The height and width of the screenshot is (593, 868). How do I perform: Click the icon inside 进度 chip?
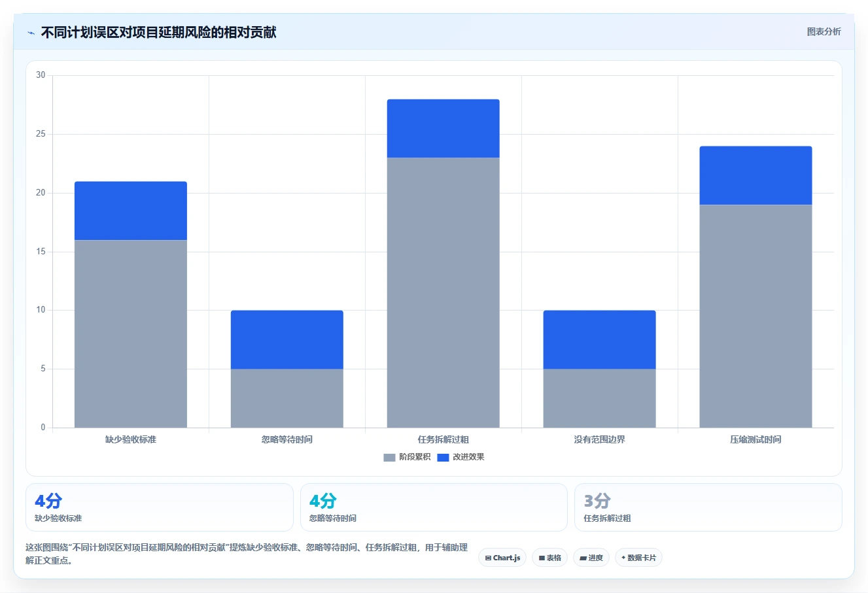pos(583,558)
